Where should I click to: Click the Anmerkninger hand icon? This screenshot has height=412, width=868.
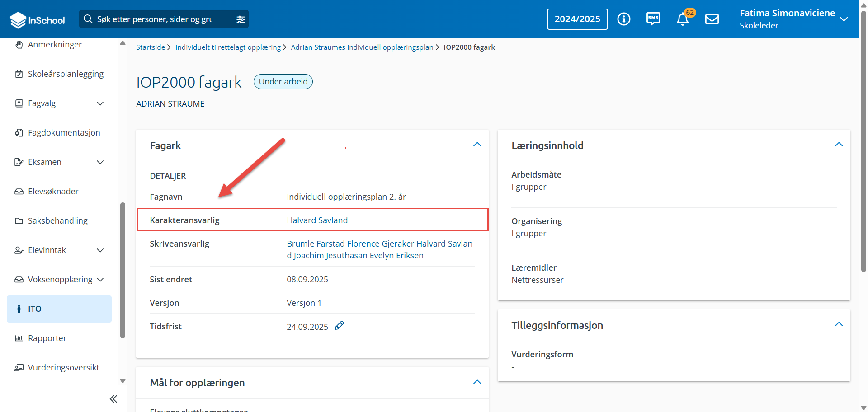click(19, 44)
